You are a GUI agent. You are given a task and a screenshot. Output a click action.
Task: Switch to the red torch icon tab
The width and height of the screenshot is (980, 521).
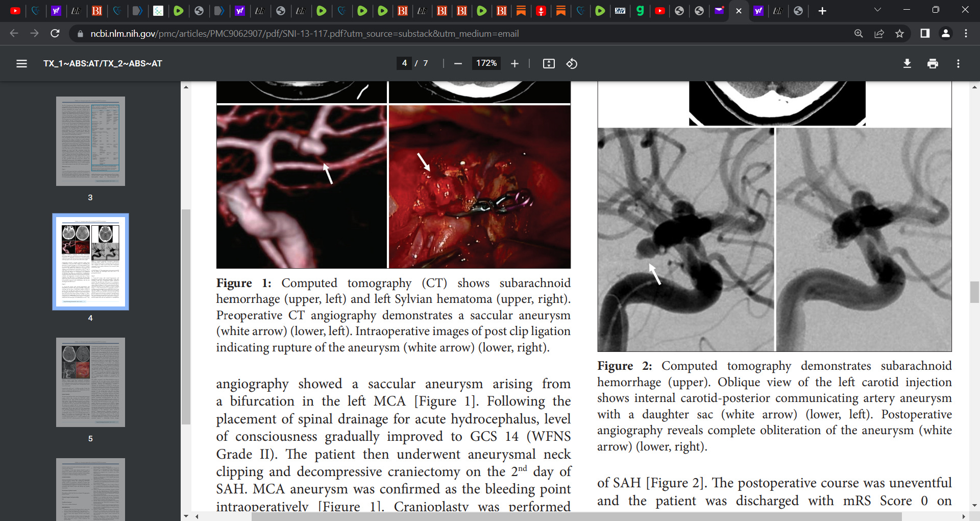click(x=541, y=11)
